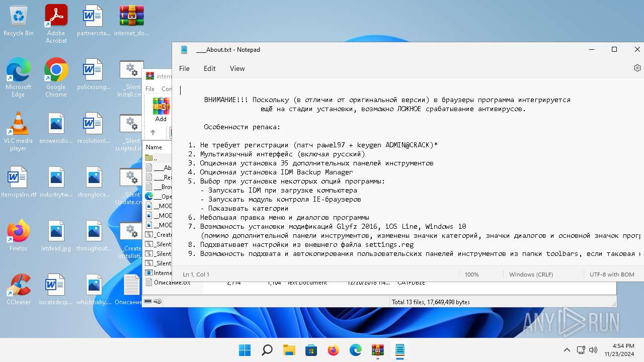The width and height of the screenshot is (644, 362).
Task: Click the "Показывать категории" line in Notepad
Action: [x=244, y=208]
